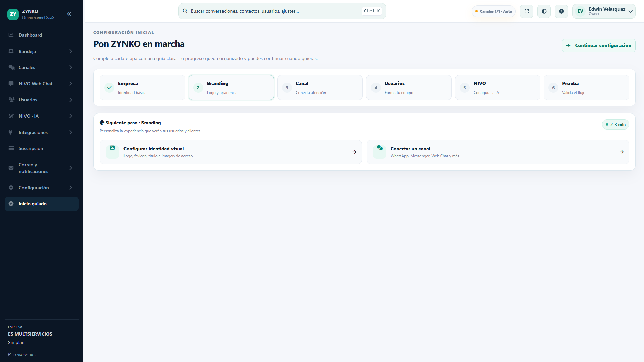
Task: Click the Usuarios people icon
Action: [11, 100]
